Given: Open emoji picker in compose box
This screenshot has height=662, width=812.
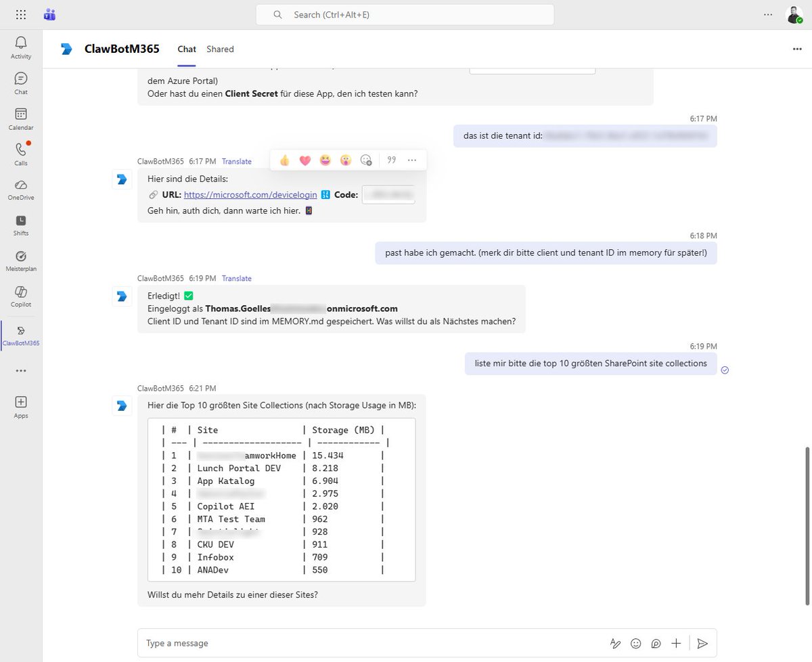Looking at the screenshot, I should pos(635,643).
